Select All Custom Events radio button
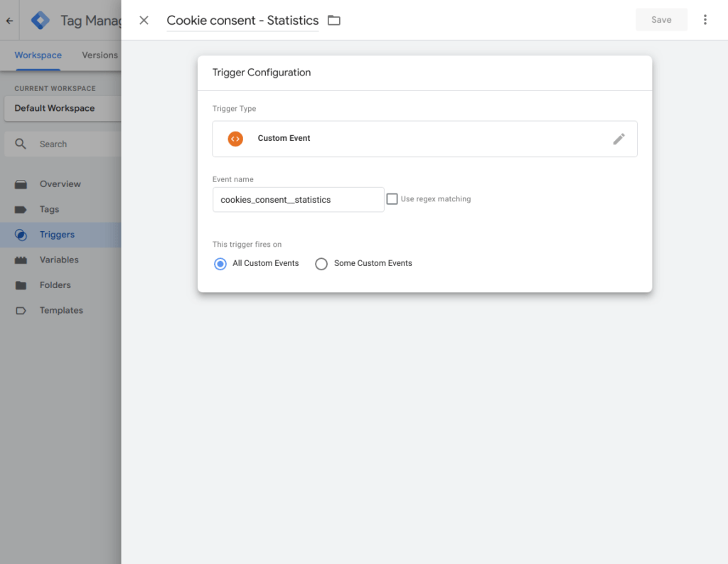Viewport: 728px width, 564px height. click(x=220, y=264)
